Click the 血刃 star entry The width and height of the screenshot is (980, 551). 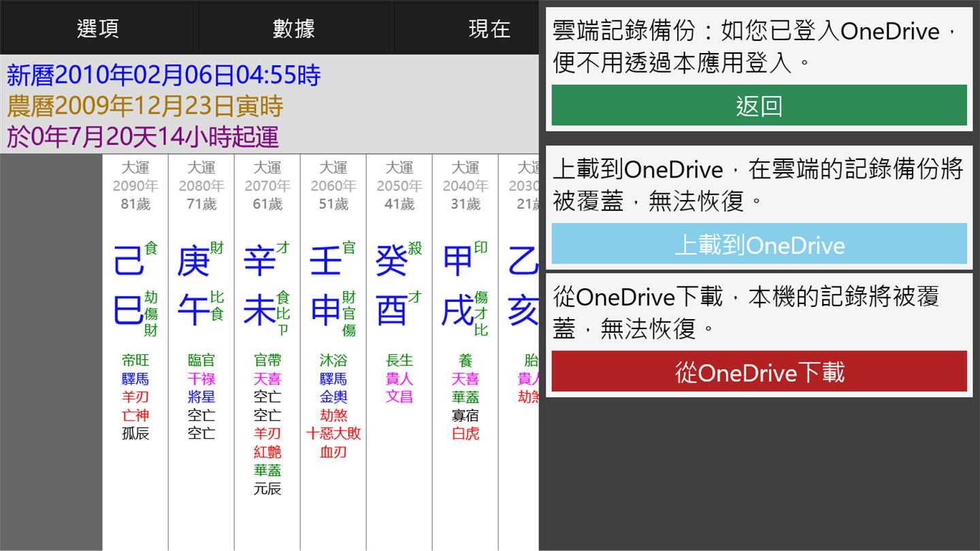pos(333,452)
